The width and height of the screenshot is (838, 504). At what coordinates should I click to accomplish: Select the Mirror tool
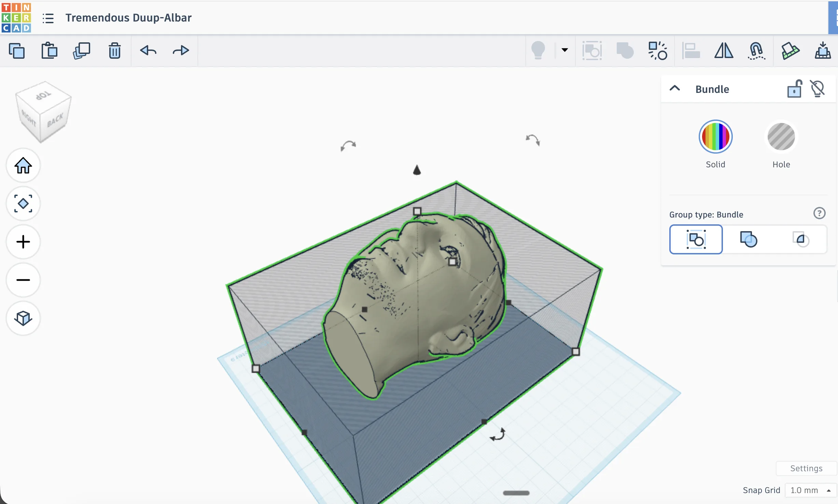point(724,51)
